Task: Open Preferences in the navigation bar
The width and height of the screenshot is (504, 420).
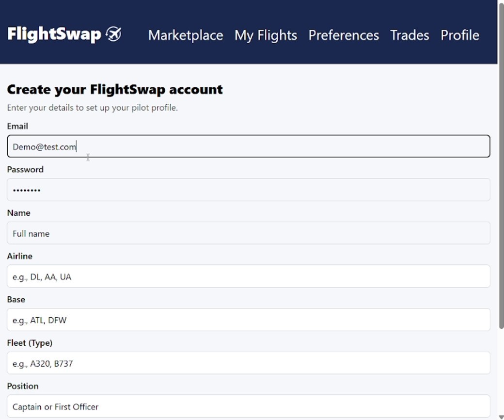Action: click(x=344, y=35)
